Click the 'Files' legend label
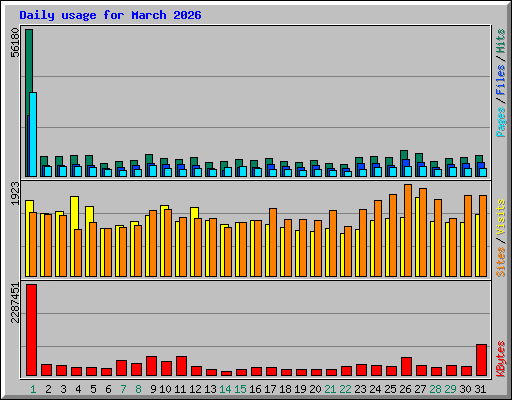The image size is (512, 400). click(501, 80)
